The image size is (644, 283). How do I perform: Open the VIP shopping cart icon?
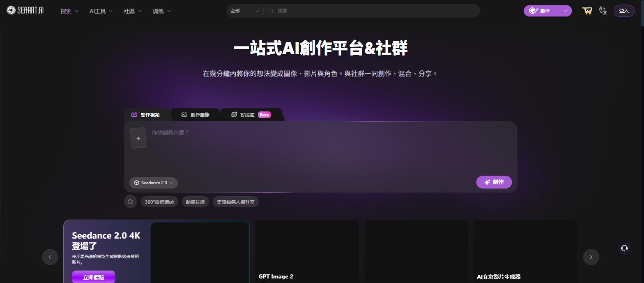587,11
